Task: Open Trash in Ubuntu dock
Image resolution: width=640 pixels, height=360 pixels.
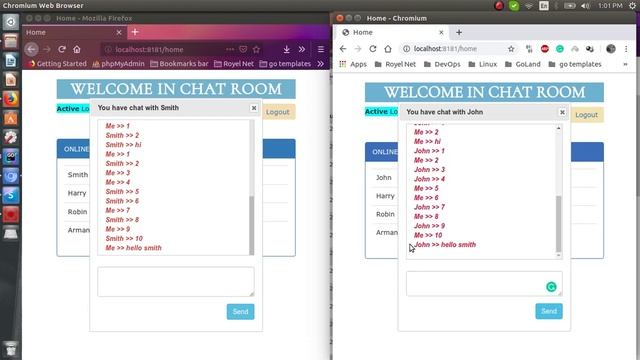Action: [11, 349]
